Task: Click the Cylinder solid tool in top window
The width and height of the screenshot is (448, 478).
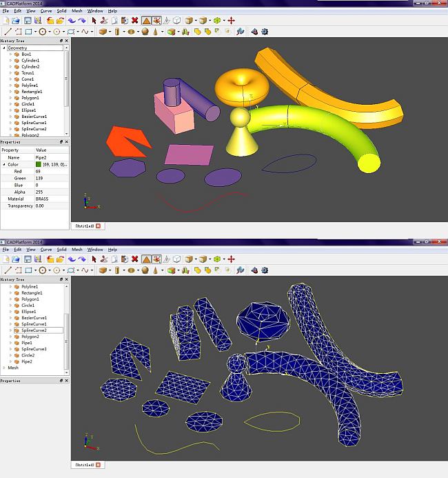Action: tap(117, 32)
